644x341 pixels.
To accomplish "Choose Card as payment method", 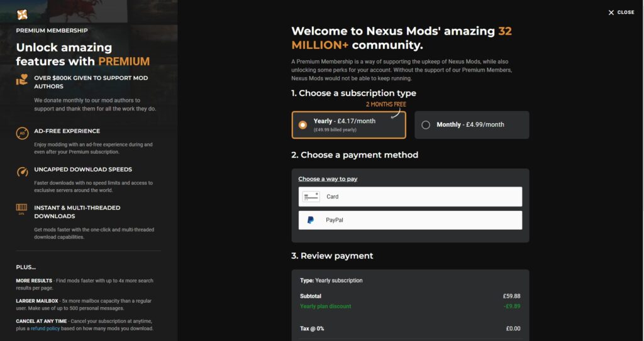I will (x=410, y=197).
